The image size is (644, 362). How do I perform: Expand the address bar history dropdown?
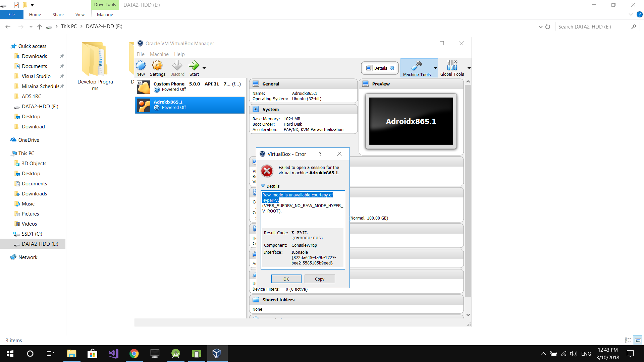pos(540,26)
